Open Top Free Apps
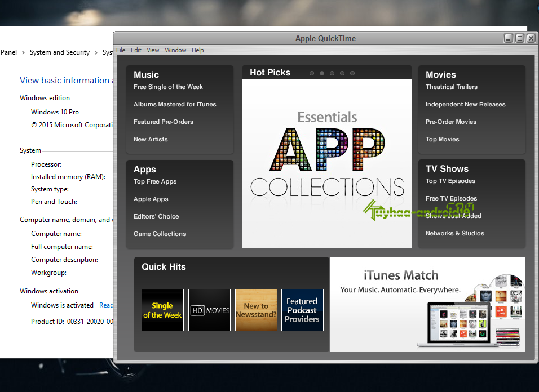The height and width of the screenshot is (392, 539). pos(155,181)
